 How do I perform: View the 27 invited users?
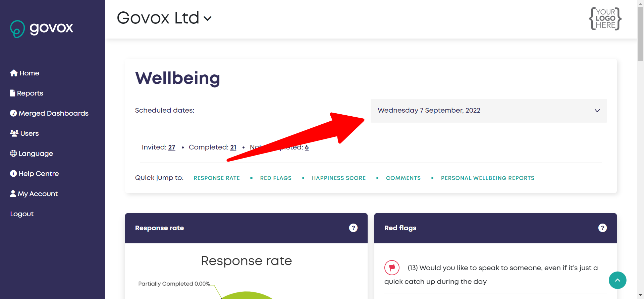coord(172,147)
